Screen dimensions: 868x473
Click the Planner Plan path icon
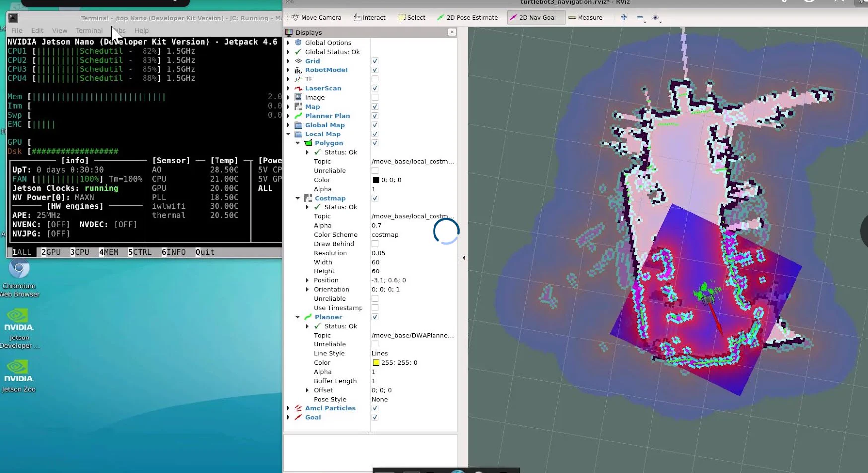[298, 116]
